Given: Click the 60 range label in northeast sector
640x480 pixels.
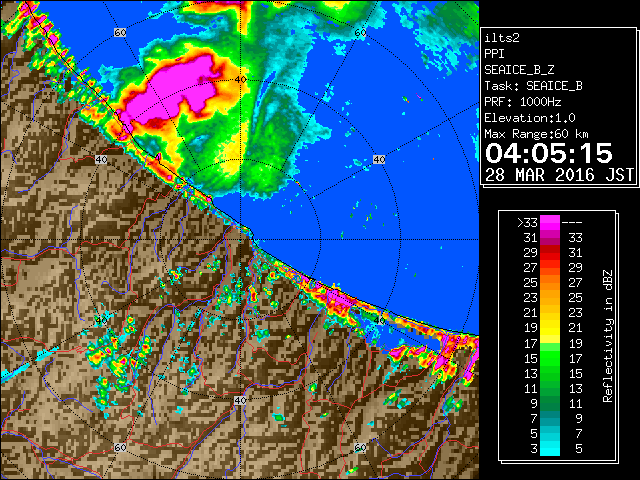Looking at the screenshot, I should tap(360, 33).
